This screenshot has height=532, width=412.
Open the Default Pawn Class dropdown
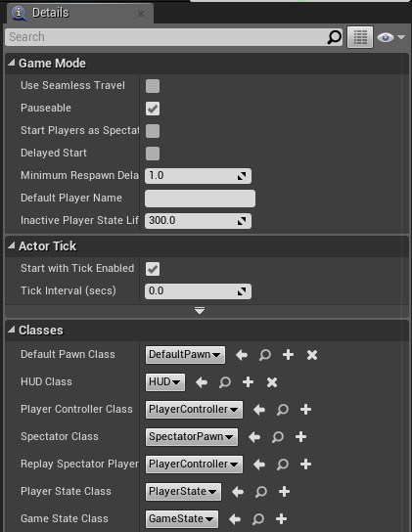(x=185, y=355)
